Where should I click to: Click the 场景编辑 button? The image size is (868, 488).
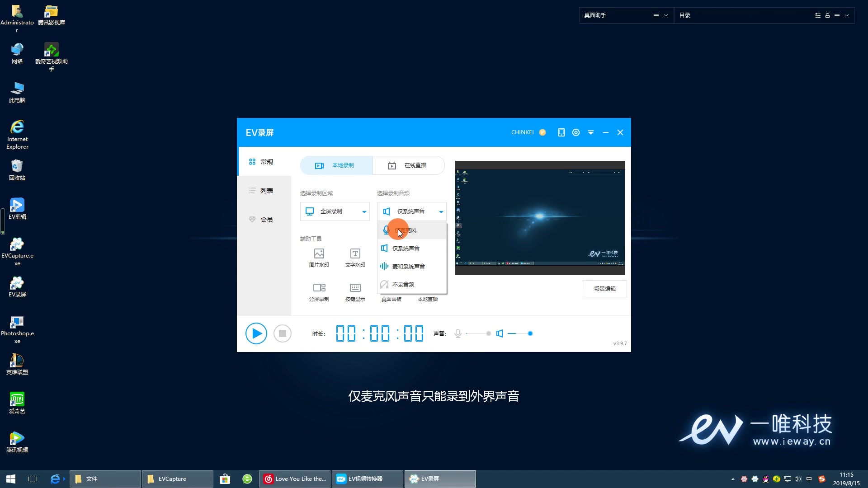coord(605,288)
